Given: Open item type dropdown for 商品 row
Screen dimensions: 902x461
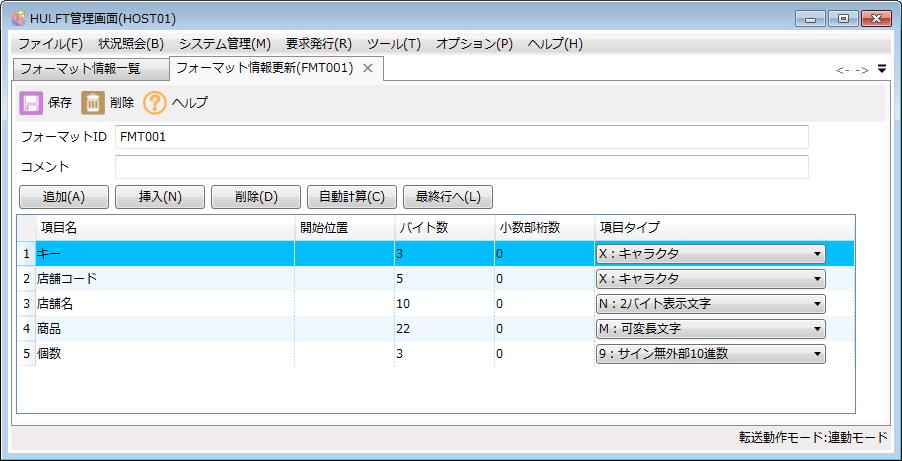Looking at the screenshot, I should (817, 329).
